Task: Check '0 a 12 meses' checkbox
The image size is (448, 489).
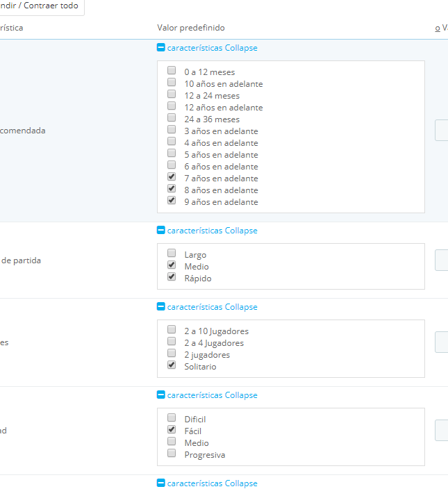Action: click(172, 70)
